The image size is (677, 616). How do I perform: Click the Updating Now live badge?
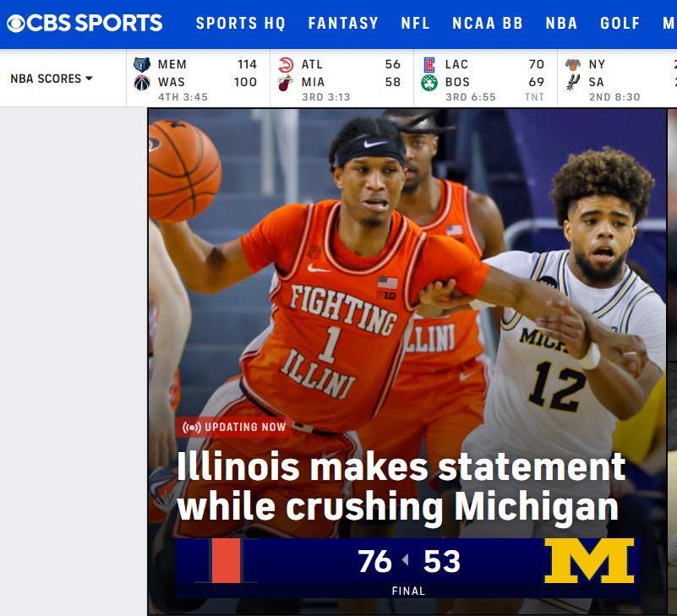point(234,427)
